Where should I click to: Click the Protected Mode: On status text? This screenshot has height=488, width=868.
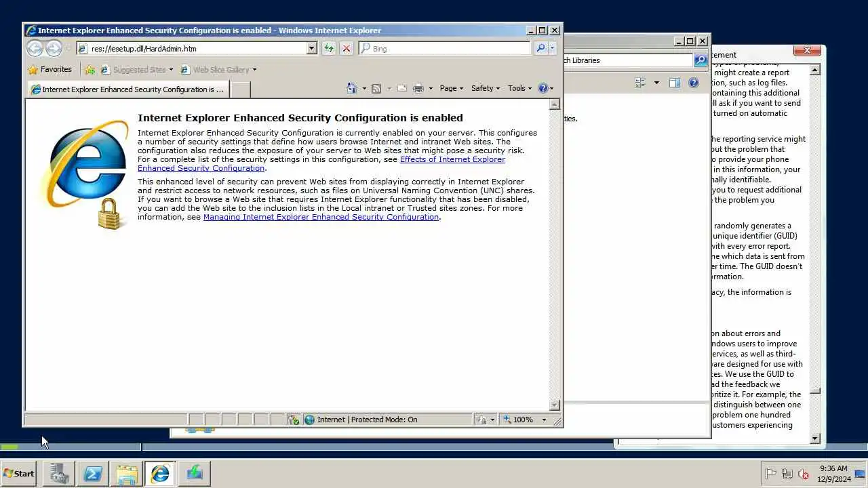pyautogui.click(x=384, y=420)
